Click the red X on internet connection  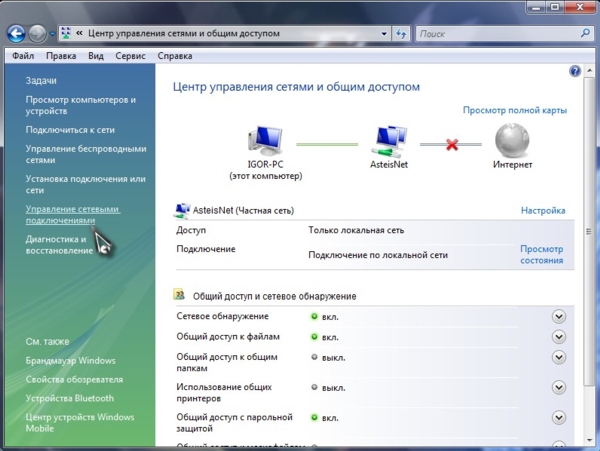click(452, 145)
